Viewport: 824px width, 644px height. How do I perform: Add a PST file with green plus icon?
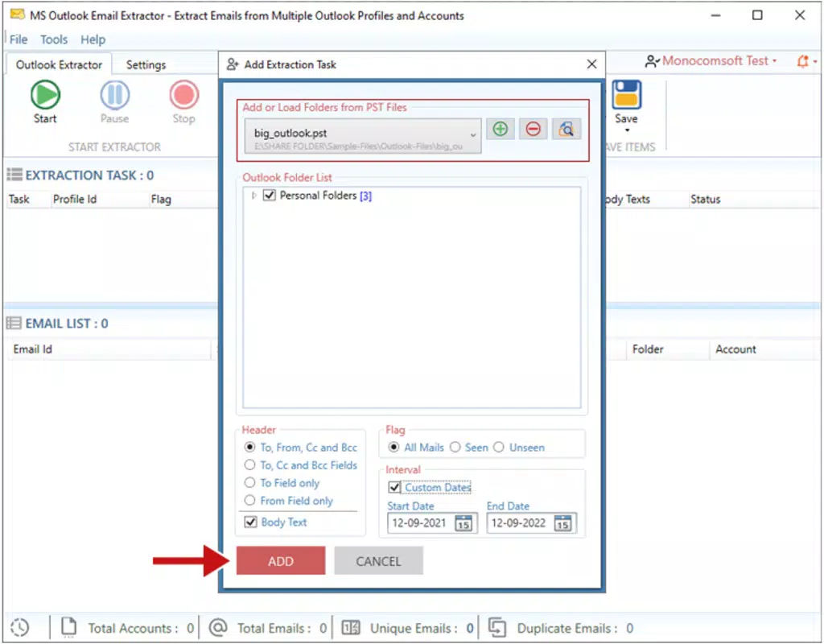pyautogui.click(x=501, y=129)
